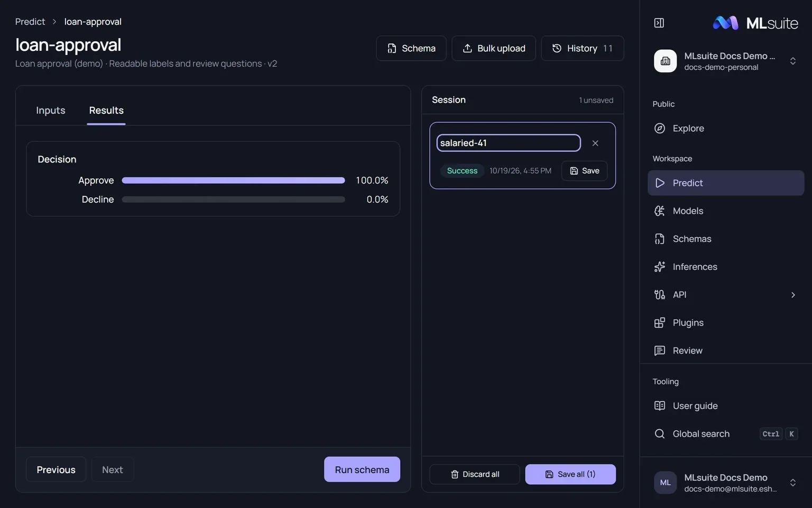The width and height of the screenshot is (812, 508).
Task: Click the Decline probability bar
Action: click(233, 199)
